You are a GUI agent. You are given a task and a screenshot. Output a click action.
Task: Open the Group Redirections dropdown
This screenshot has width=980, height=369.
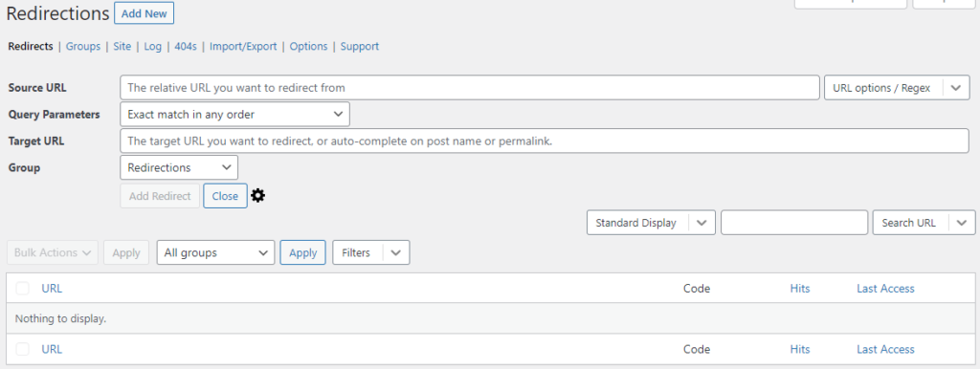pyautogui.click(x=179, y=167)
